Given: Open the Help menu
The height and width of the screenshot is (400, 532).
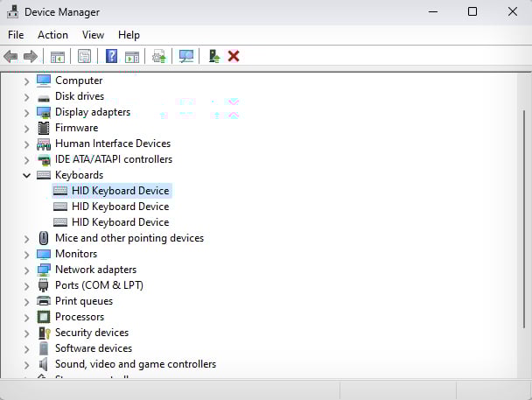Looking at the screenshot, I should 129,35.
